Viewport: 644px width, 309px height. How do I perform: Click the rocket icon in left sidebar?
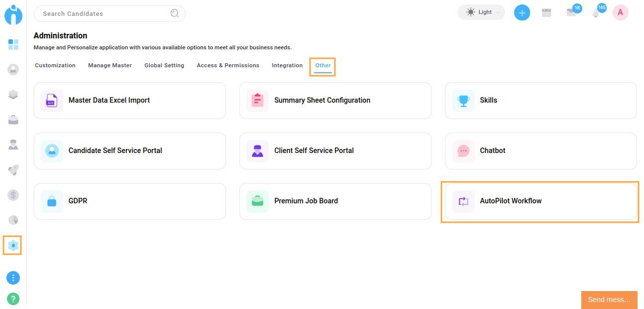click(x=13, y=170)
